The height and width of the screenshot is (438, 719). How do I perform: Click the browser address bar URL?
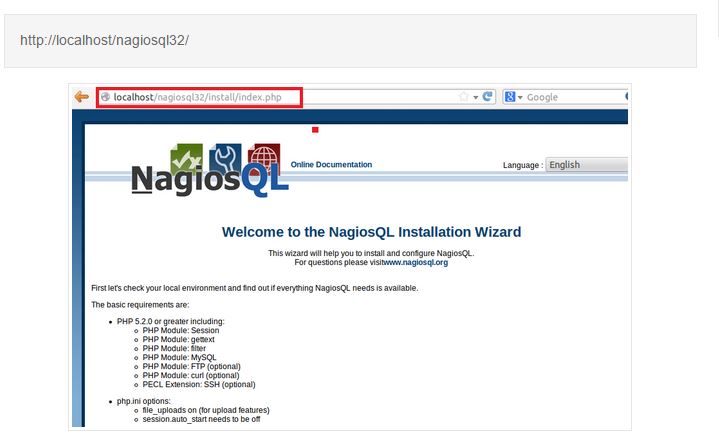pos(200,97)
